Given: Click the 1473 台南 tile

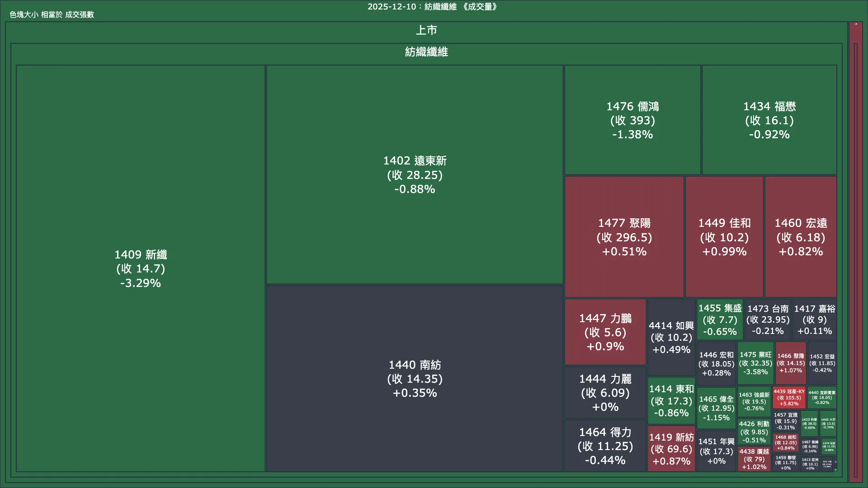Looking at the screenshot, I should (768, 319).
